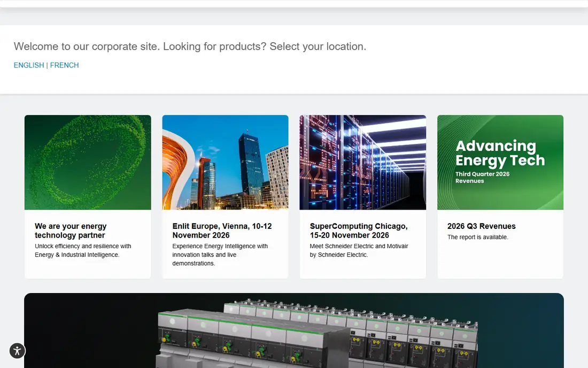Click 'We are your energy technology partner' heading
This screenshot has width=588, height=368.
point(71,231)
